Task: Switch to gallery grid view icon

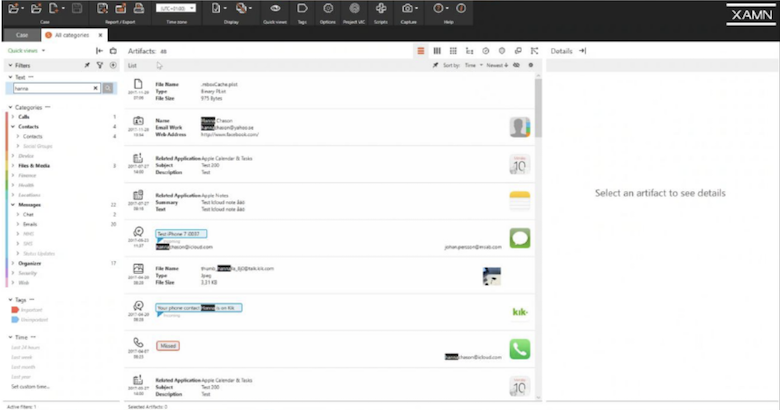Action: coord(453,51)
